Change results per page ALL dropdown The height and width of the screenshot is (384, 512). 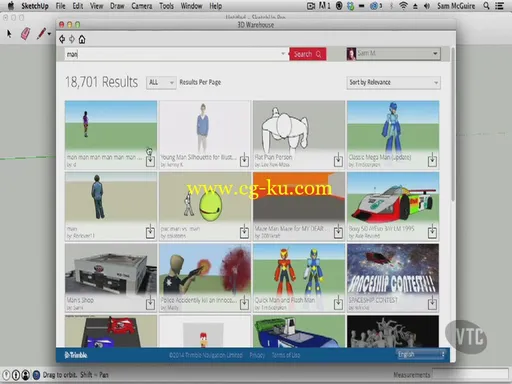[161, 82]
